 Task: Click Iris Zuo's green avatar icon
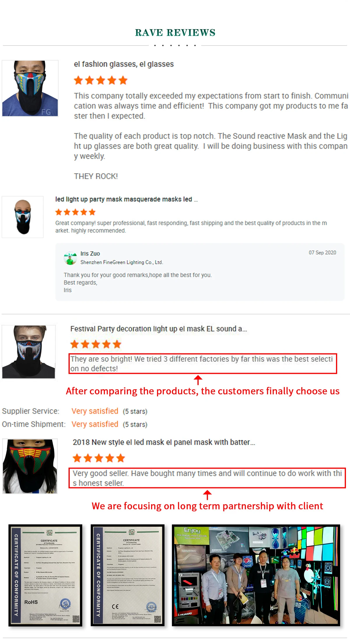pyautogui.click(x=70, y=258)
